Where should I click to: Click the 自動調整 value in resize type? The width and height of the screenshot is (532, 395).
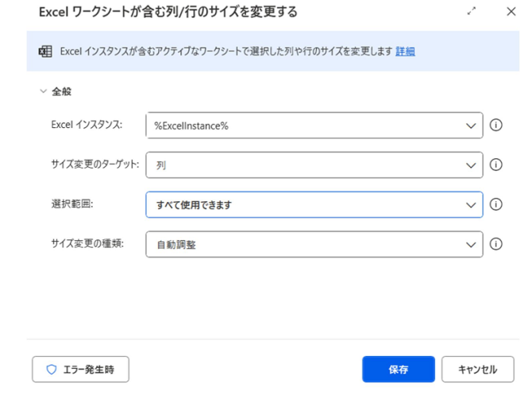[175, 245]
